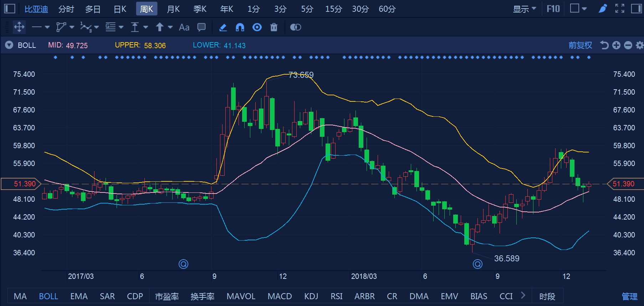
Task: Select the measurement range tool
Action: click(x=135, y=27)
